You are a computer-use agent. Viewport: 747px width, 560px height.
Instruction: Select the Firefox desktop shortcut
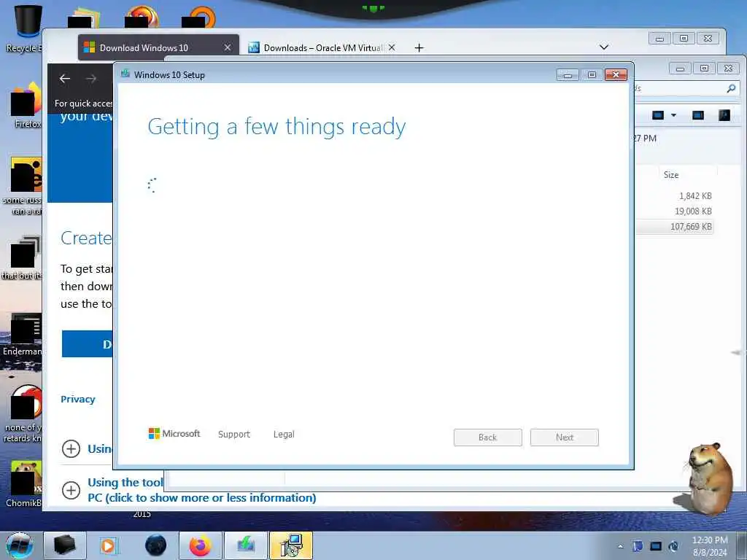point(26,106)
